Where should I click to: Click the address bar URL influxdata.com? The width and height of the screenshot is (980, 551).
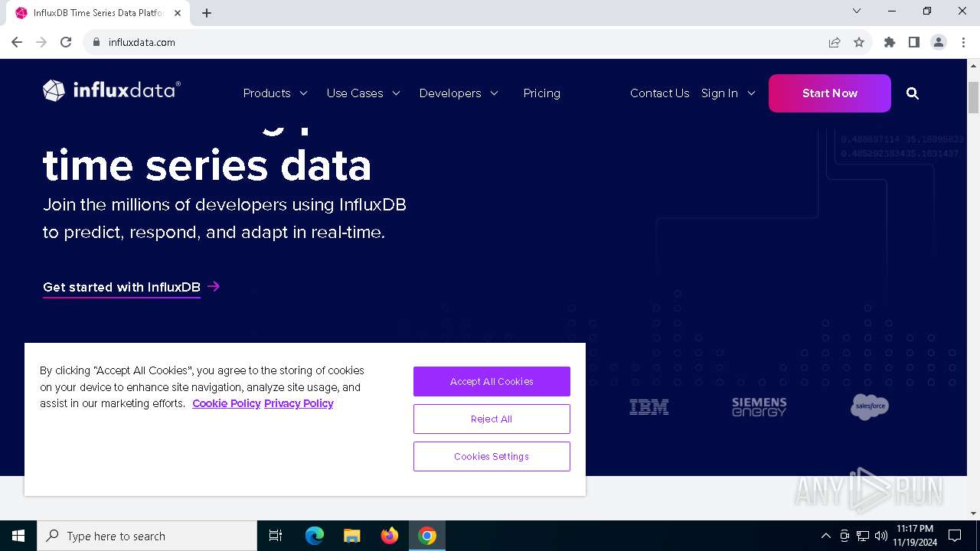[x=142, y=42]
